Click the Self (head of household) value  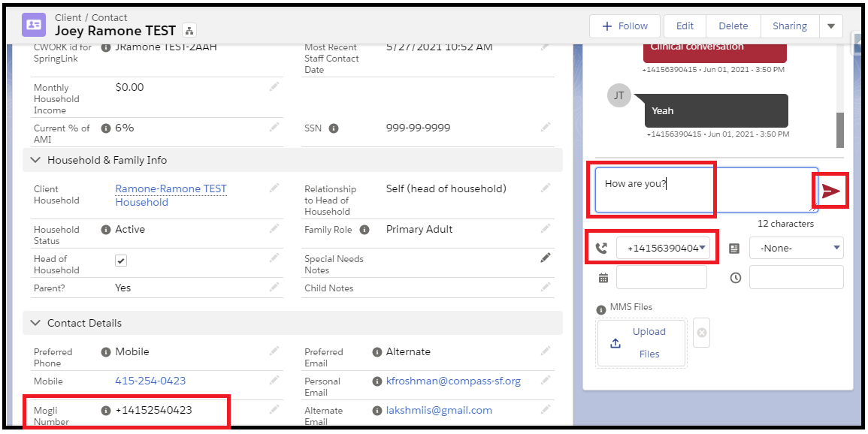tap(446, 188)
